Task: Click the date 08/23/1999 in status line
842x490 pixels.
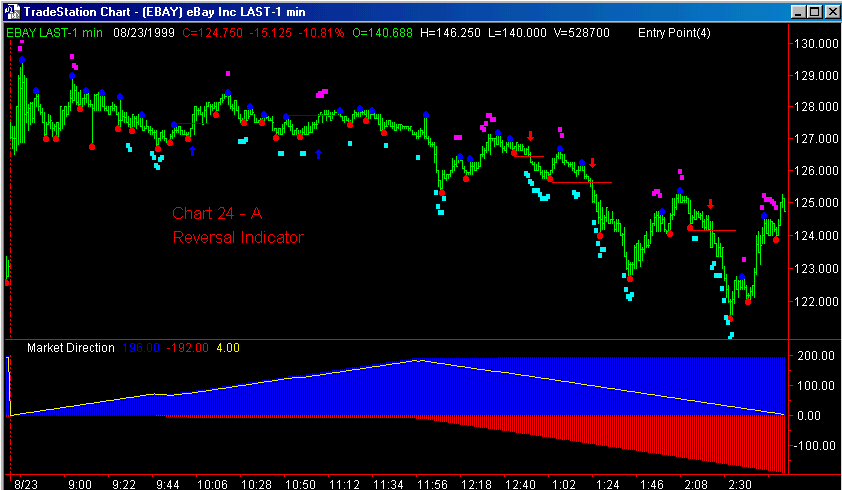Action: [x=144, y=33]
